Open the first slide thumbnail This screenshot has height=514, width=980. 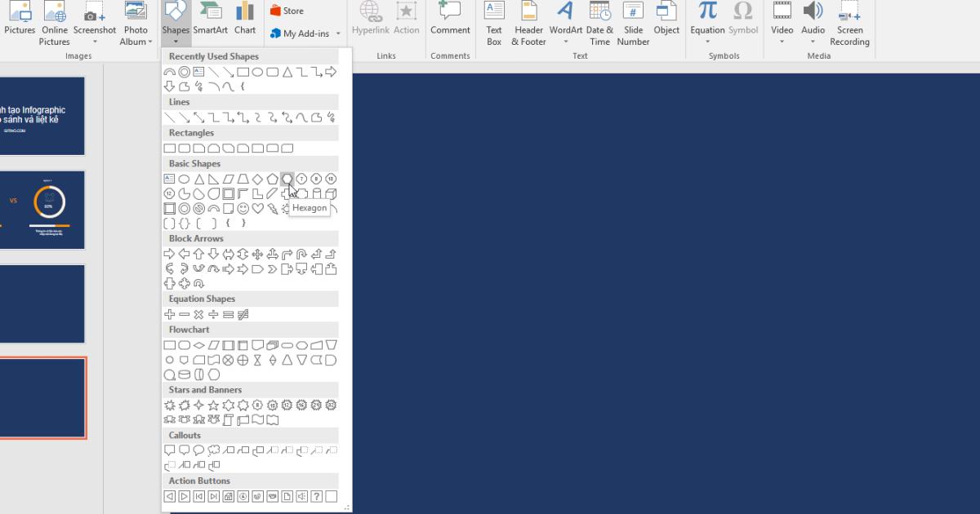[x=42, y=116]
